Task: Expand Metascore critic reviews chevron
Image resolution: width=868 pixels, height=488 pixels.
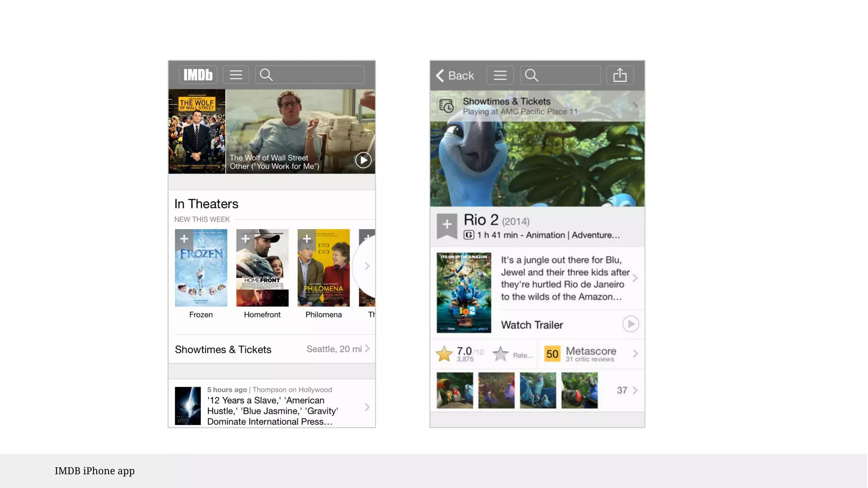Action: click(x=635, y=354)
